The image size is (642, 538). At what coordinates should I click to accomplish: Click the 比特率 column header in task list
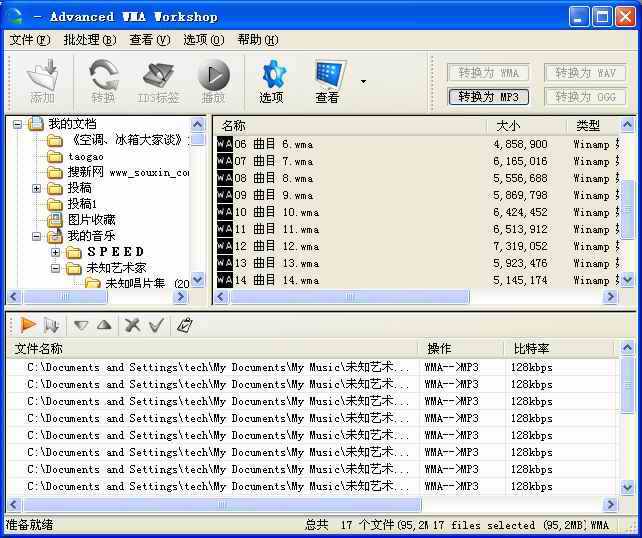point(533,348)
